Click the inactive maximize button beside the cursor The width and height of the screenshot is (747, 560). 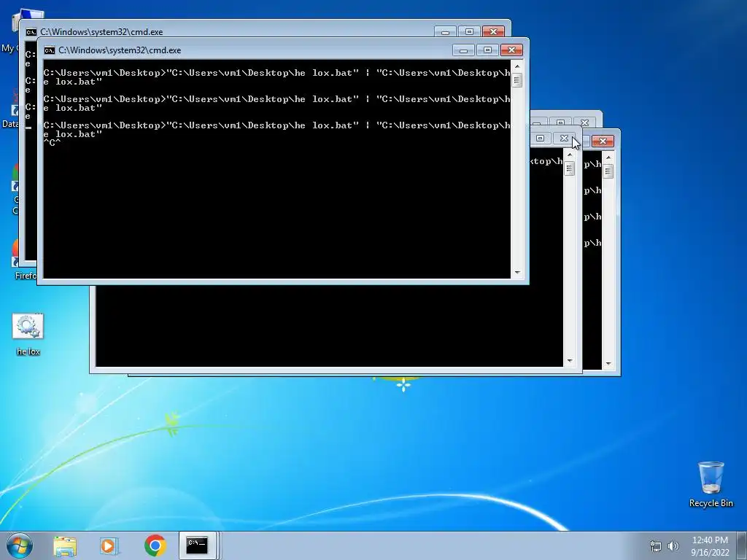tap(541, 138)
